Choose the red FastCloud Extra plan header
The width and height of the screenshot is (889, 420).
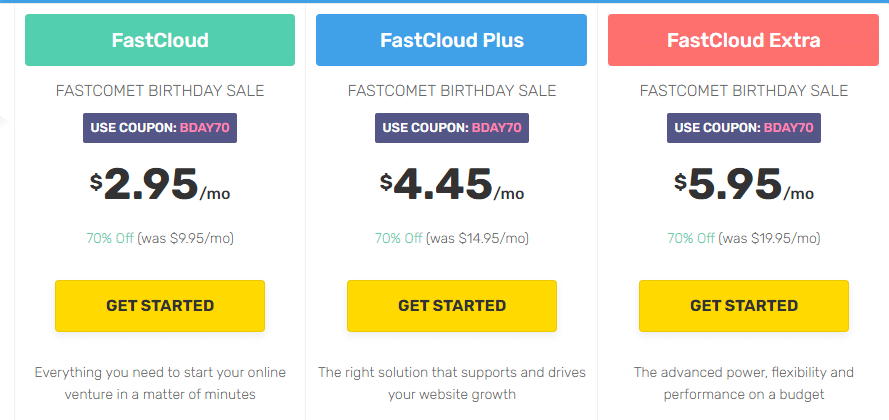[743, 40]
